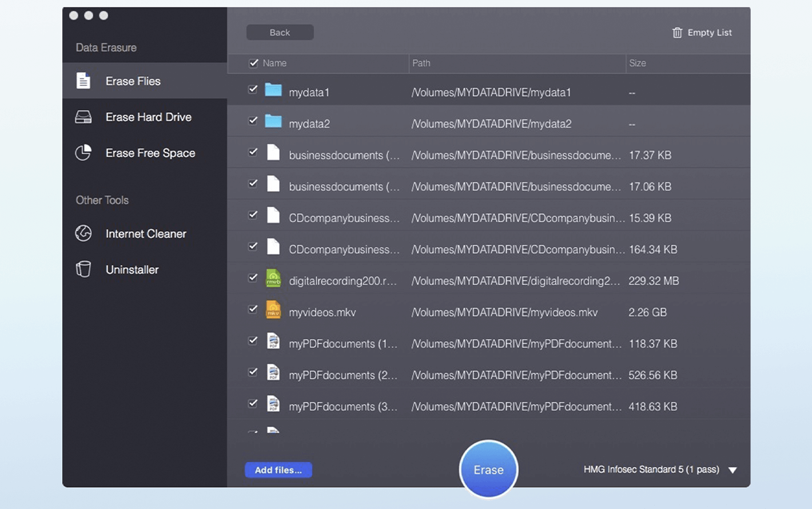The image size is (812, 509).
Task: Go to Erase Free Space
Action: pyautogui.click(x=145, y=153)
